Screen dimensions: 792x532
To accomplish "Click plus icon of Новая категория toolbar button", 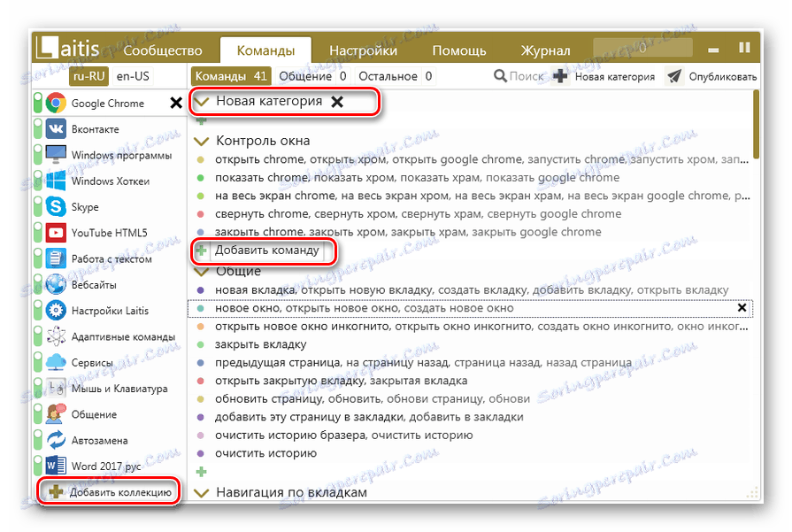I will click(x=560, y=76).
